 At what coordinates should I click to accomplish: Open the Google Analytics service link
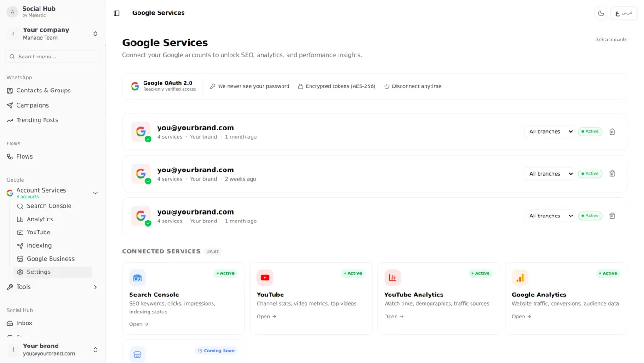tap(522, 317)
